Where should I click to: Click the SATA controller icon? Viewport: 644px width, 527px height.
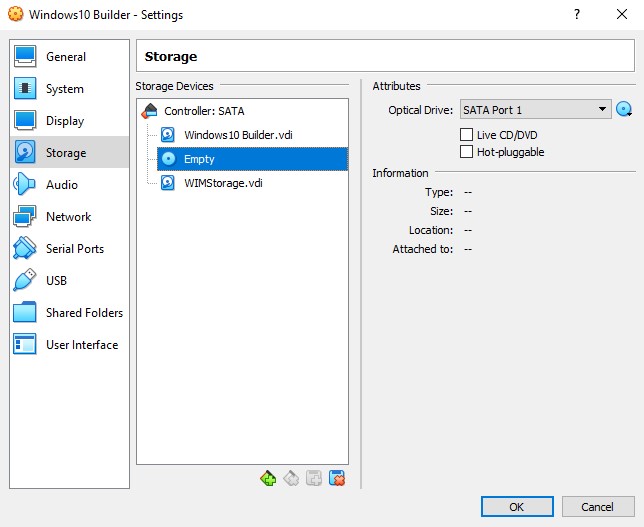pos(150,111)
